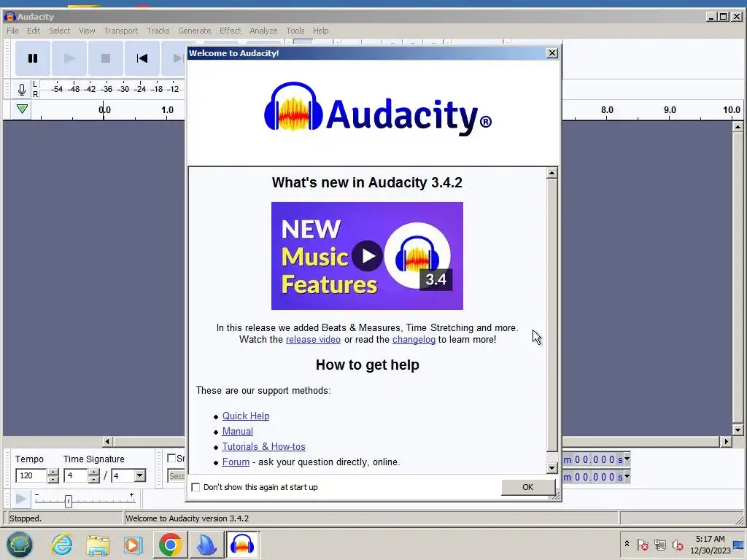Open Windows Media Player from taskbar

tap(133, 544)
